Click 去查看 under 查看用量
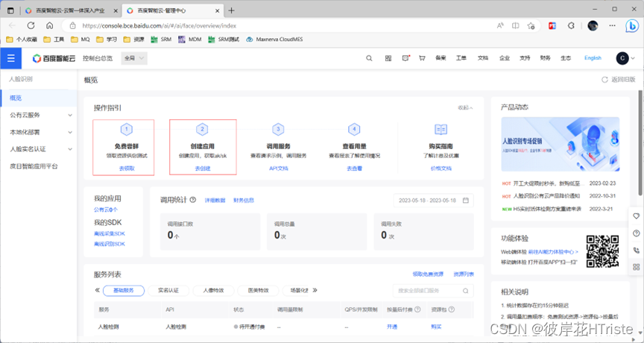 [x=355, y=169]
